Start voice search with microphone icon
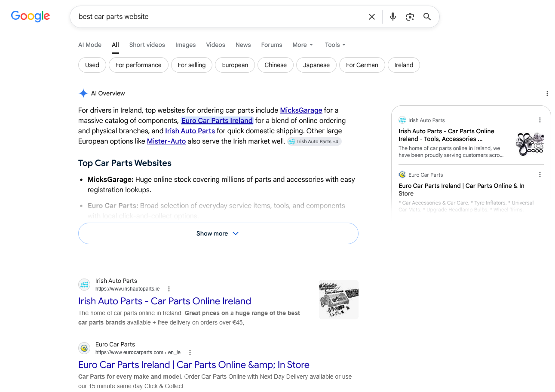555x392 pixels. point(393,17)
